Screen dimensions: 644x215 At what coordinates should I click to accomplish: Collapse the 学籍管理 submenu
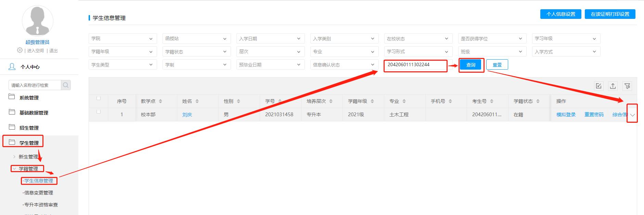pos(14,169)
